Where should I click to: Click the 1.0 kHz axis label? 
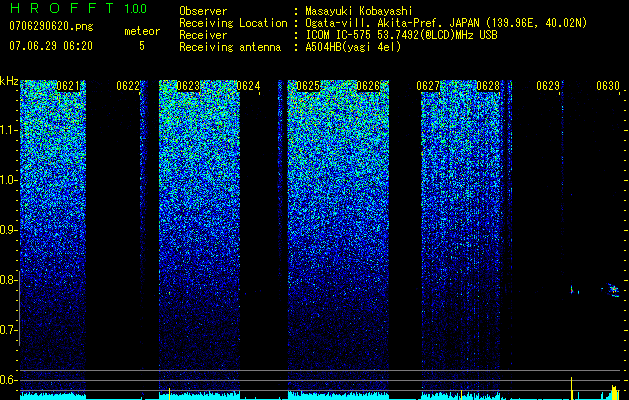click(9, 180)
